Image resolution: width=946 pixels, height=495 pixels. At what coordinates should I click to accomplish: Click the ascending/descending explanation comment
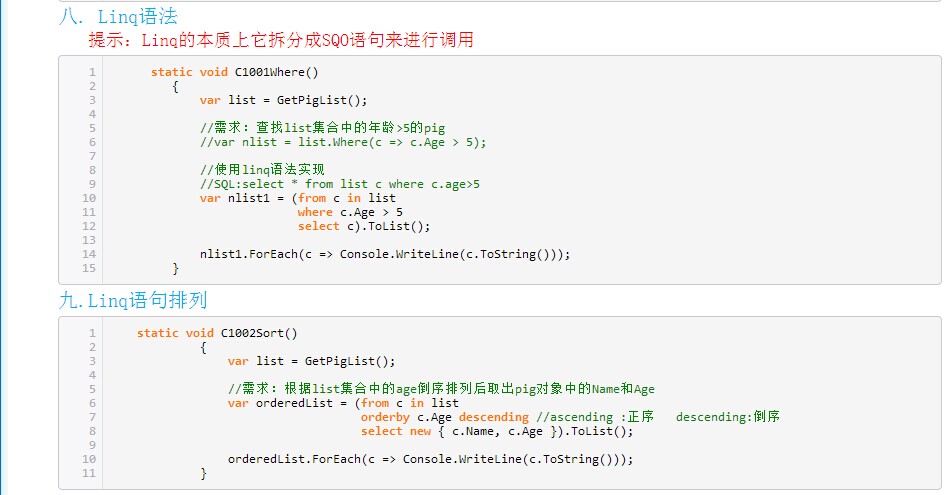[x=658, y=417]
